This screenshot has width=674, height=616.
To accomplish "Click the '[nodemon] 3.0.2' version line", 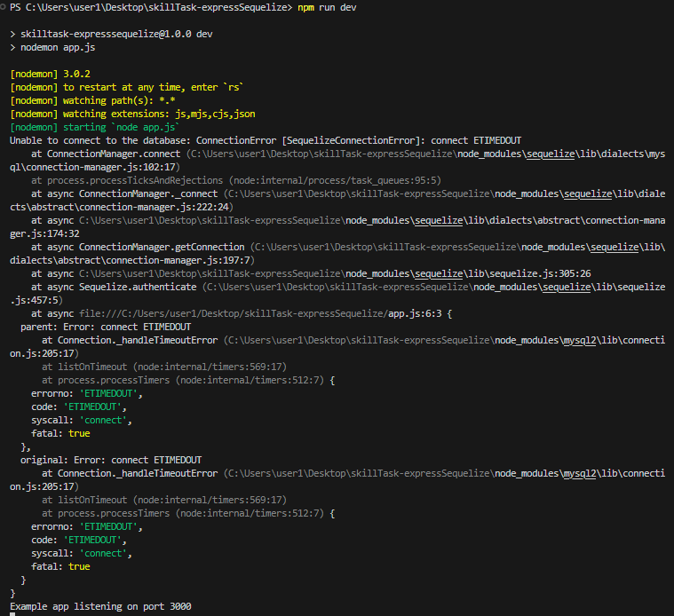I will click(51, 74).
